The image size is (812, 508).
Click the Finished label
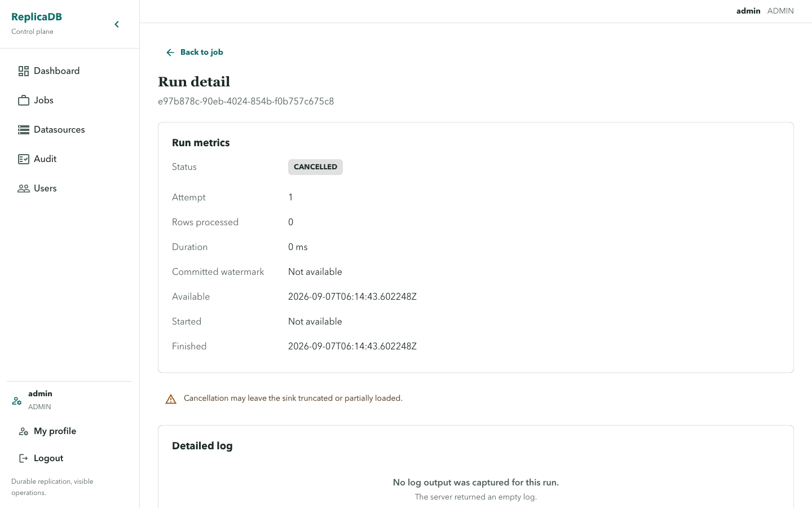[x=189, y=347]
